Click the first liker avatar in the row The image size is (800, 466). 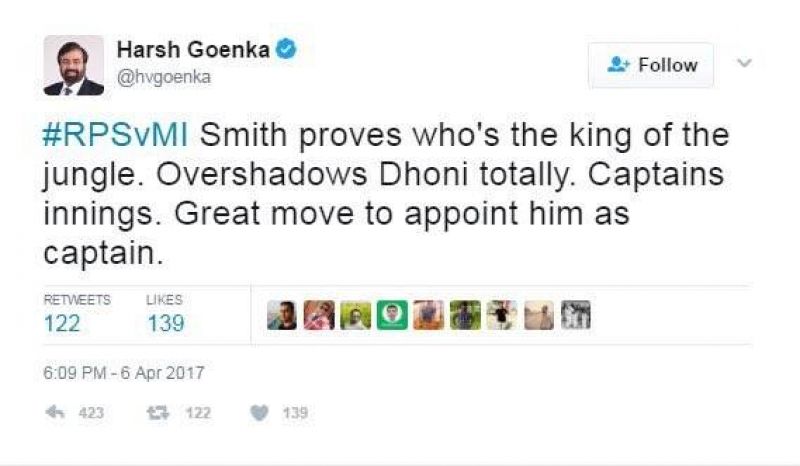tap(282, 316)
